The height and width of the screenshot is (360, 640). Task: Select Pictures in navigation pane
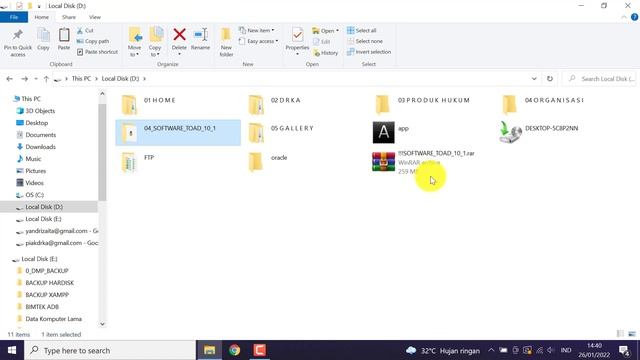click(36, 171)
